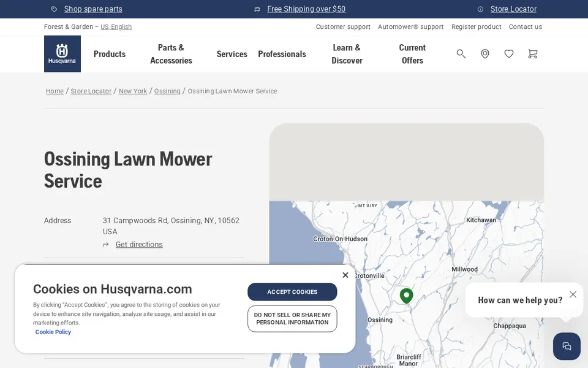Click the info icon beside Store Locator

tap(480, 9)
